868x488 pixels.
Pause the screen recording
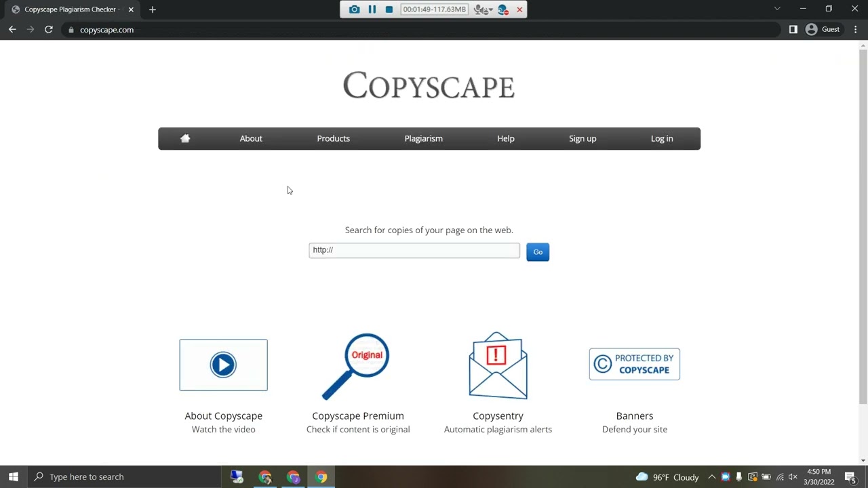pos(372,9)
